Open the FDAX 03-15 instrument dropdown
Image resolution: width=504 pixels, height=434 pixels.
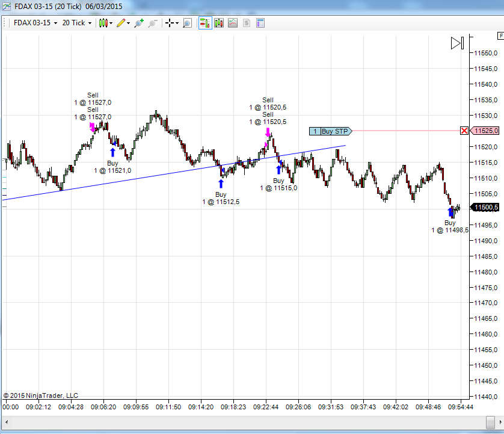point(35,23)
